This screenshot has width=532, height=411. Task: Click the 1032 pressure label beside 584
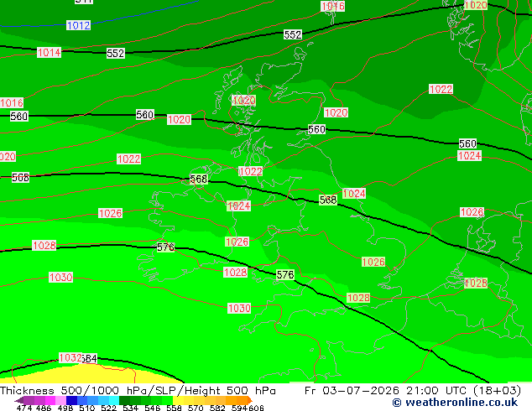[x=70, y=358]
